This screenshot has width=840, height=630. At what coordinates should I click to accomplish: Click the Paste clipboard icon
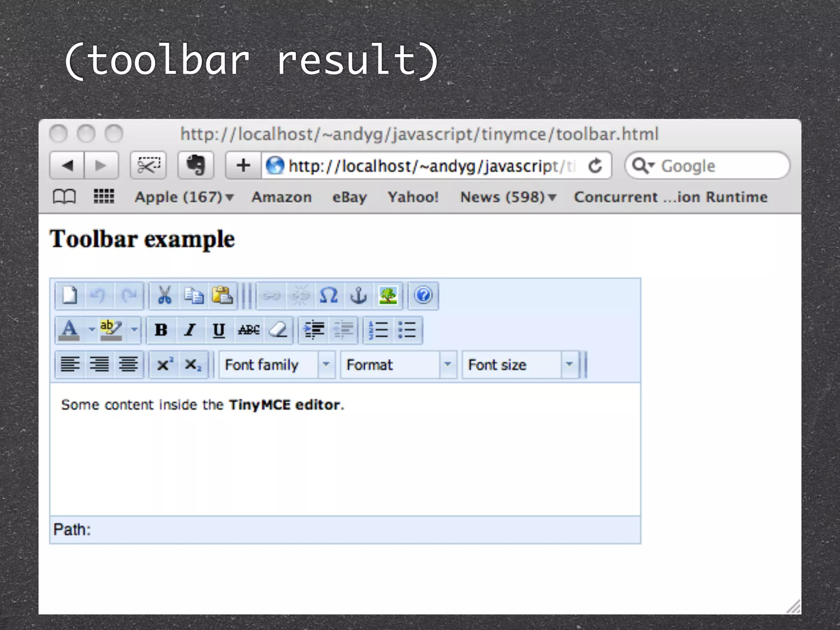coord(223,296)
